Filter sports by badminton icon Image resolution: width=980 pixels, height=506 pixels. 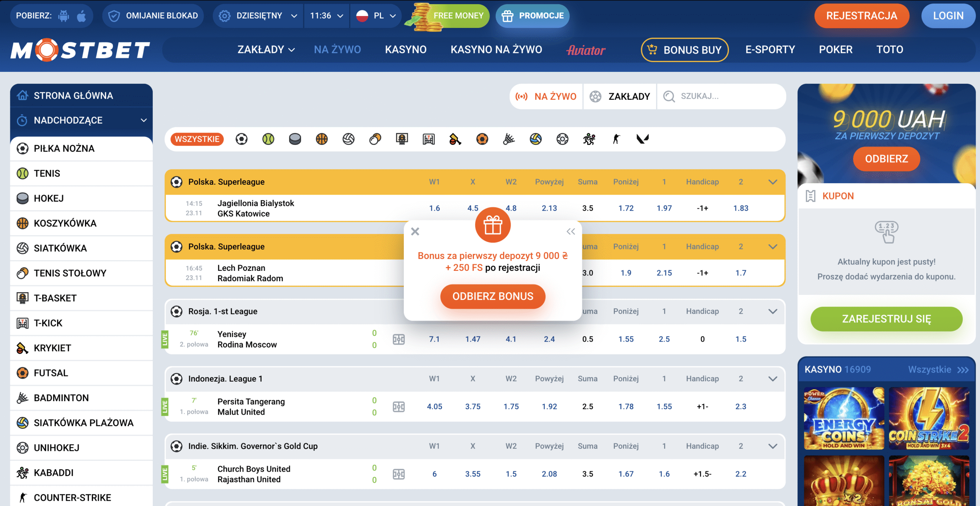(509, 139)
